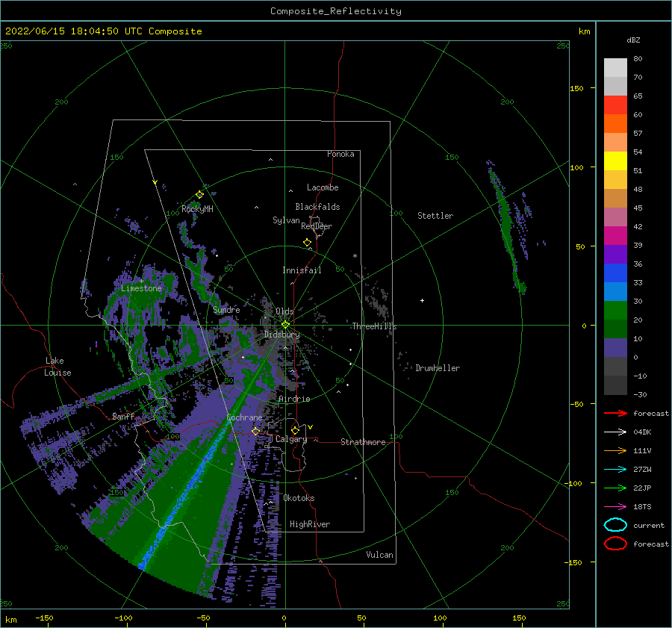Click the Stettler town label

[435, 216]
